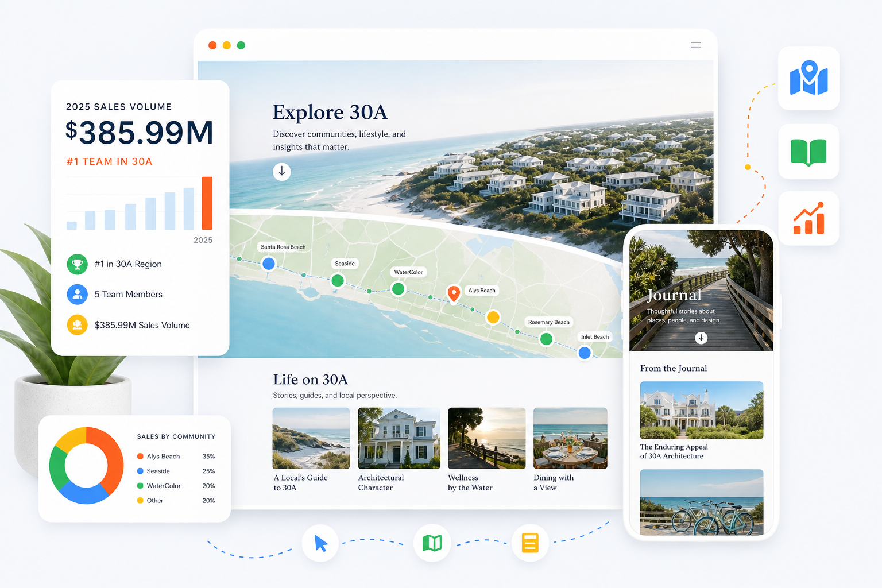Click the "Life on 30A" section heading
Viewport: 882px width, 588px height.
311,380
